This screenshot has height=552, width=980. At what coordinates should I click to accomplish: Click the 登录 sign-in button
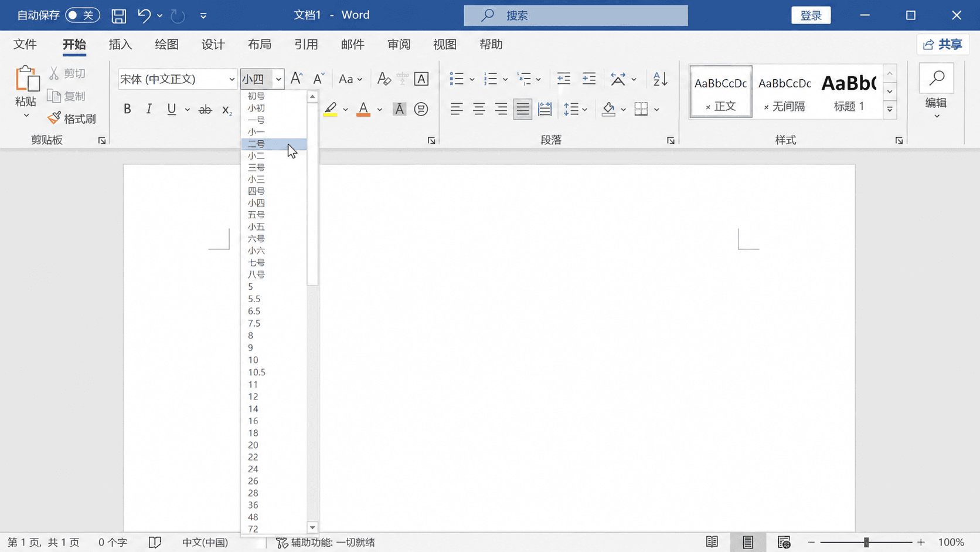[811, 15]
